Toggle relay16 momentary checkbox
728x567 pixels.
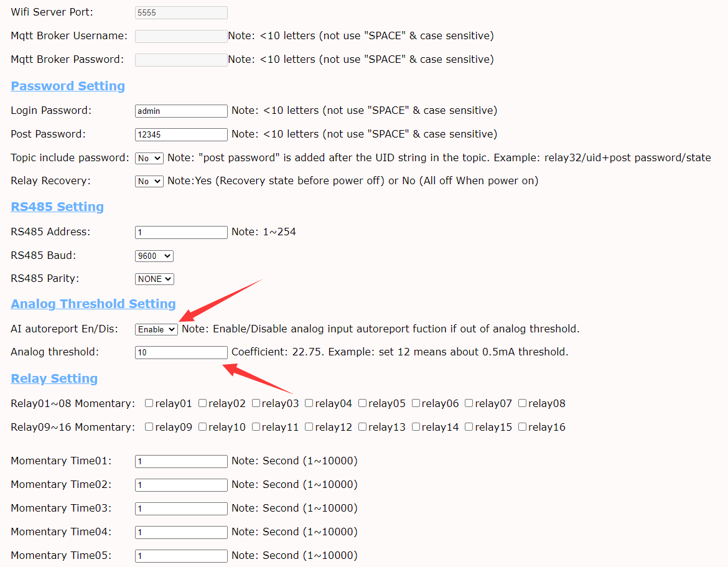point(523,427)
